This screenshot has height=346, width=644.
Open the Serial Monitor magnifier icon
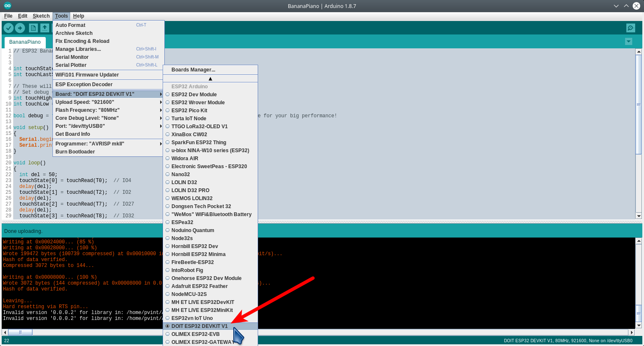(631, 28)
